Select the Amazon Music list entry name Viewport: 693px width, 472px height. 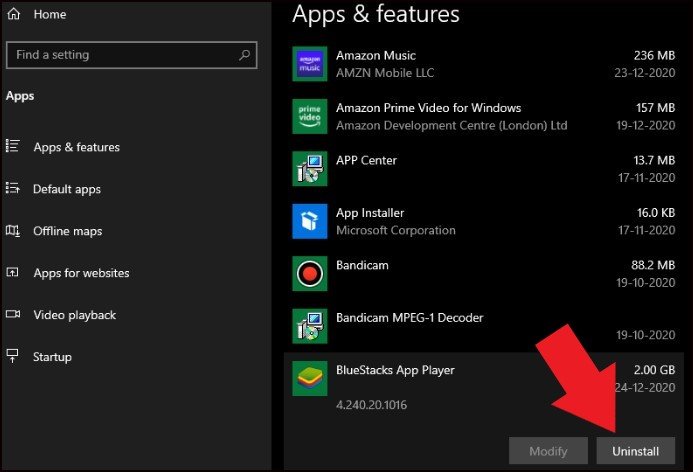point(376,56)
